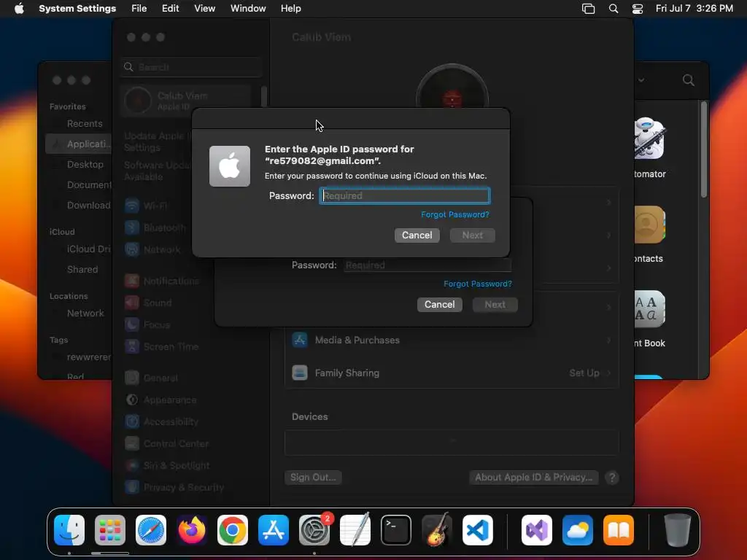Open the Books app in the Dock
The width and height of the screenshot is (747, 560).
[x=619, y=530]
